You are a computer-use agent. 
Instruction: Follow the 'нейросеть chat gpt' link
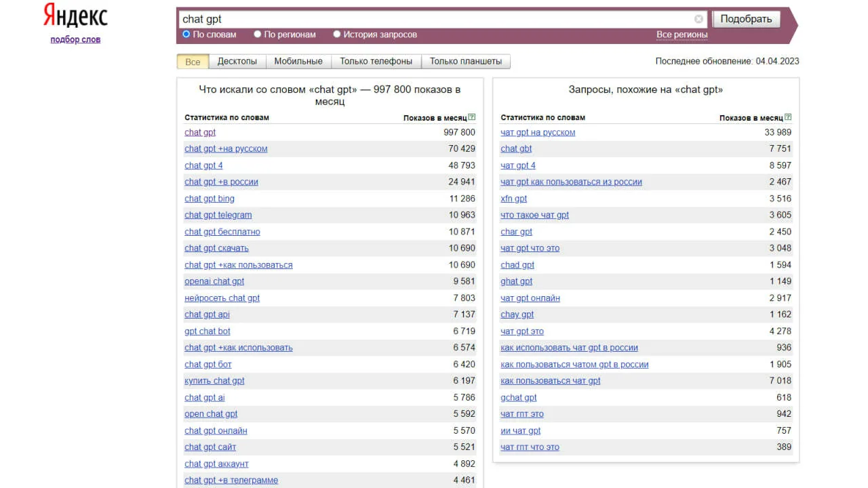(x=222, y=298)
